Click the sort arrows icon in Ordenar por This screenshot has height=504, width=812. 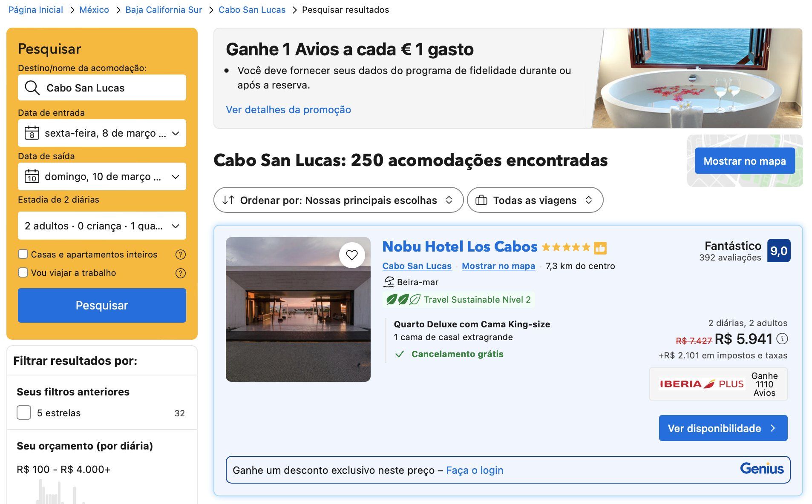click(228, 200)
